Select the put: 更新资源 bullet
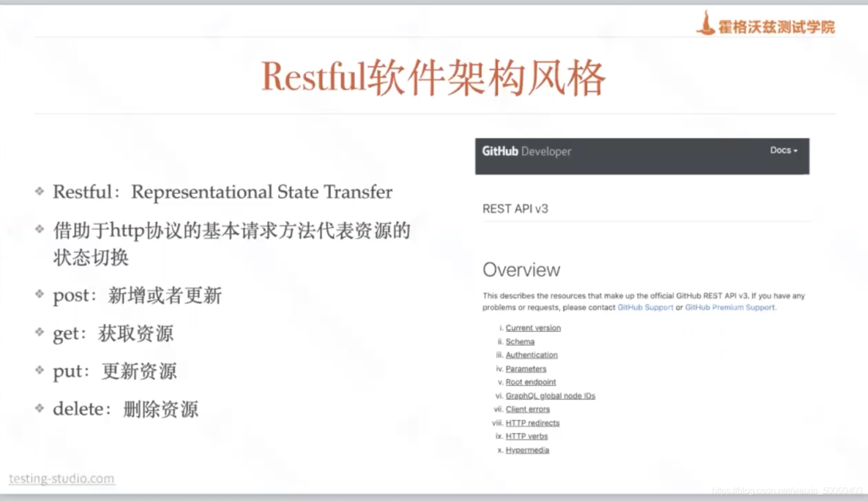The image size is (868, 501). tap(115, 371)
